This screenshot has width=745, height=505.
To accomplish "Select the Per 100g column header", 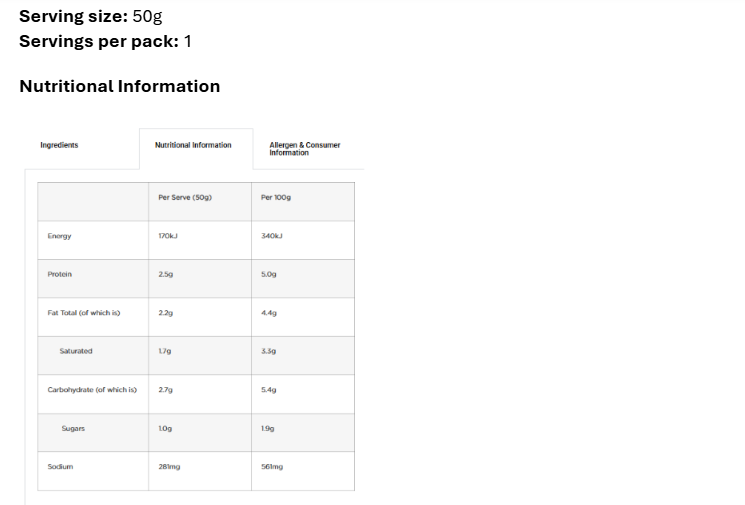I will coord(275,197).
